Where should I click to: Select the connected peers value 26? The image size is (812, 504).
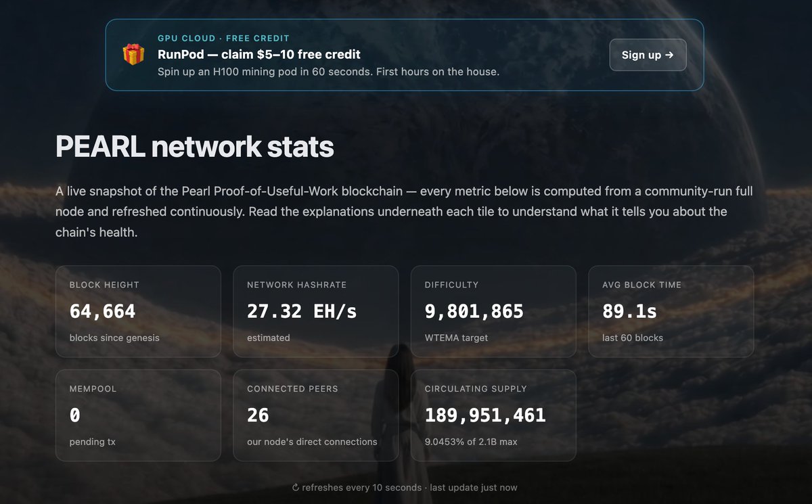click(258, 415)
